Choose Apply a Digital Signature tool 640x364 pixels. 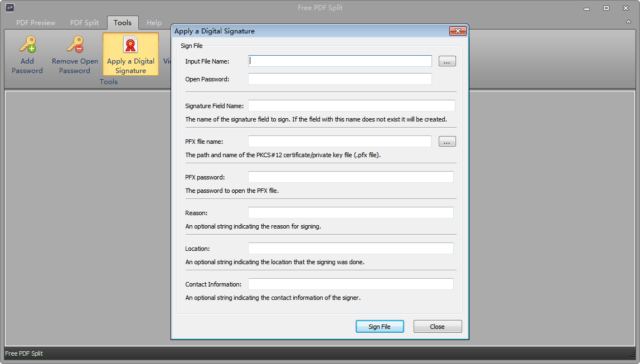130,54
